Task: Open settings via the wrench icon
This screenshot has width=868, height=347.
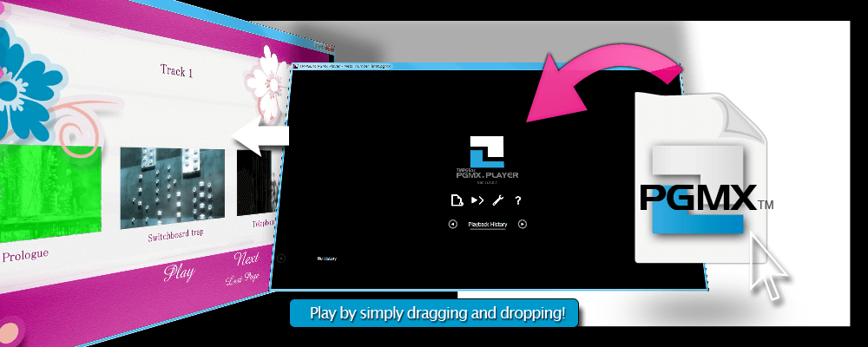Action: (497, 200)
